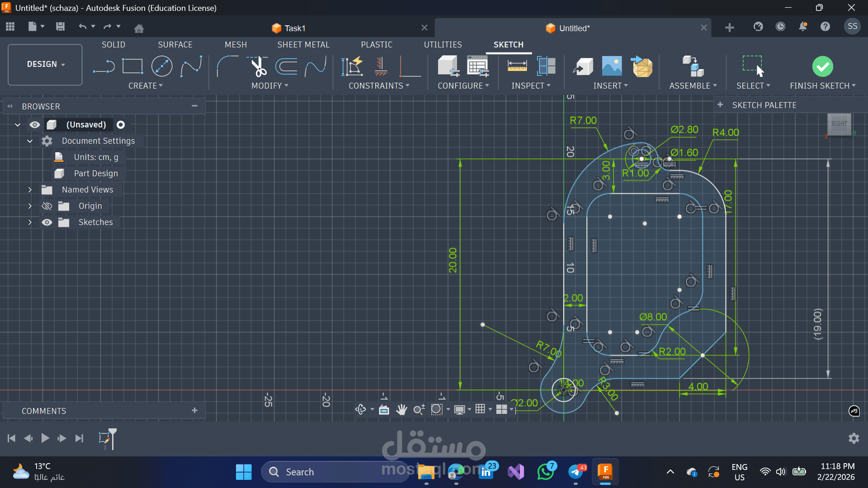Activate the Trim scissors tool
Viewport: 868px width, 488px height.
pyautogui.click(x=258, y=67)
